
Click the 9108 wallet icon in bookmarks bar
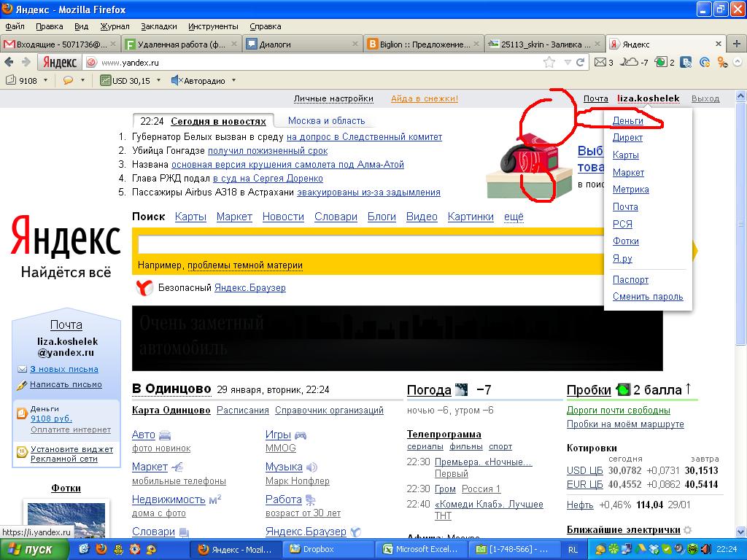tap(10, 80)
